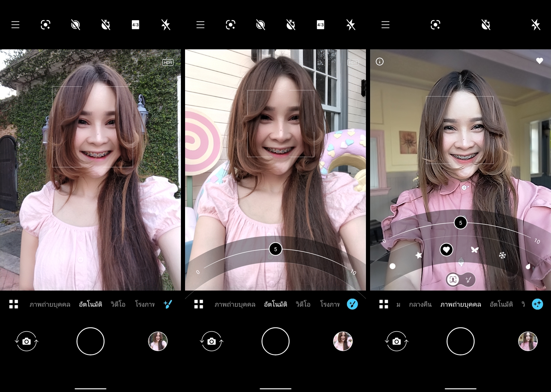
Task: Choose the star bokeh shape
Action: 419,255
